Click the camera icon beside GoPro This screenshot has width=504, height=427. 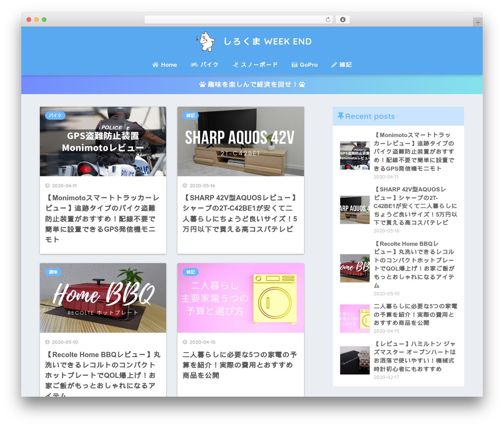295,65
